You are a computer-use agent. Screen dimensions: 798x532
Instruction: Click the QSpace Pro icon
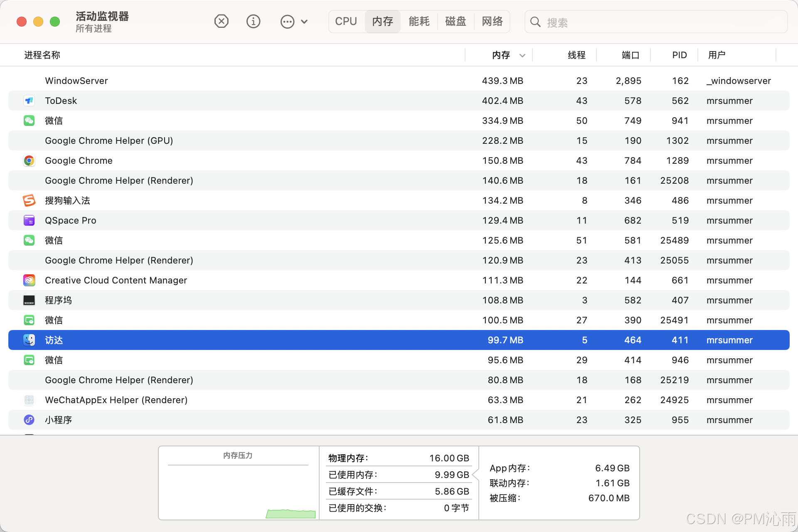tap(29, 220)
